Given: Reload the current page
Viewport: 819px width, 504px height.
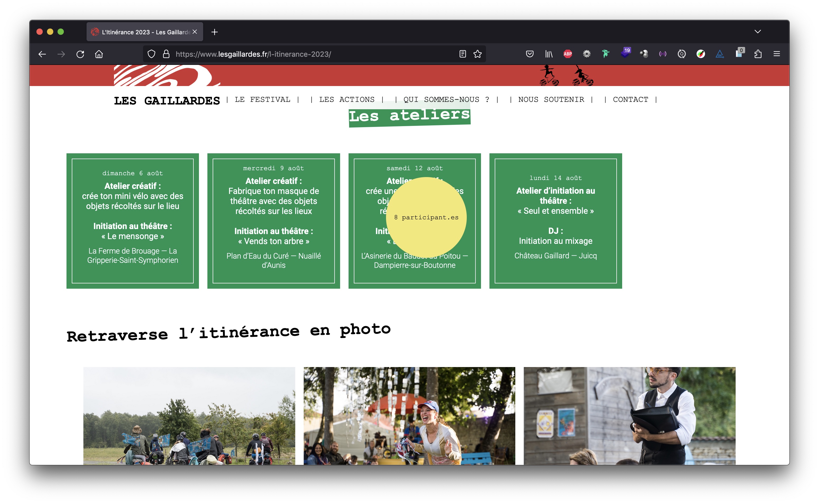Looking at the screenshot, I should click(80, 54).
